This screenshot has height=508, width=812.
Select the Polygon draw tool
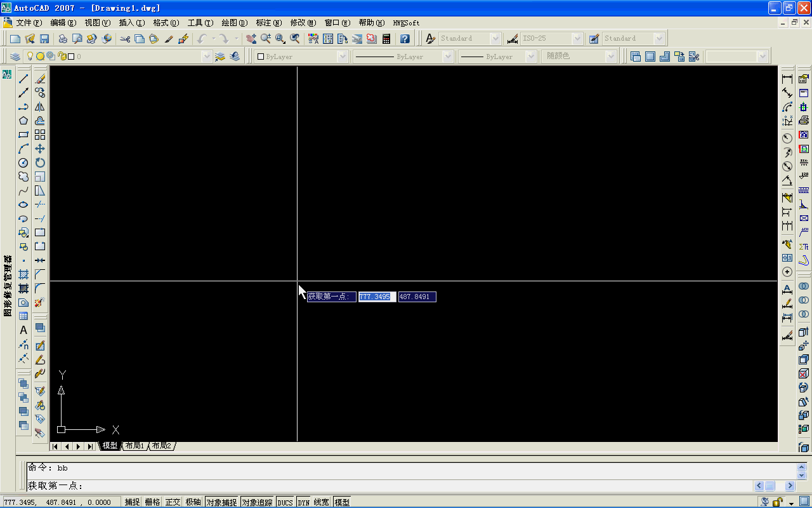[23, 121]
